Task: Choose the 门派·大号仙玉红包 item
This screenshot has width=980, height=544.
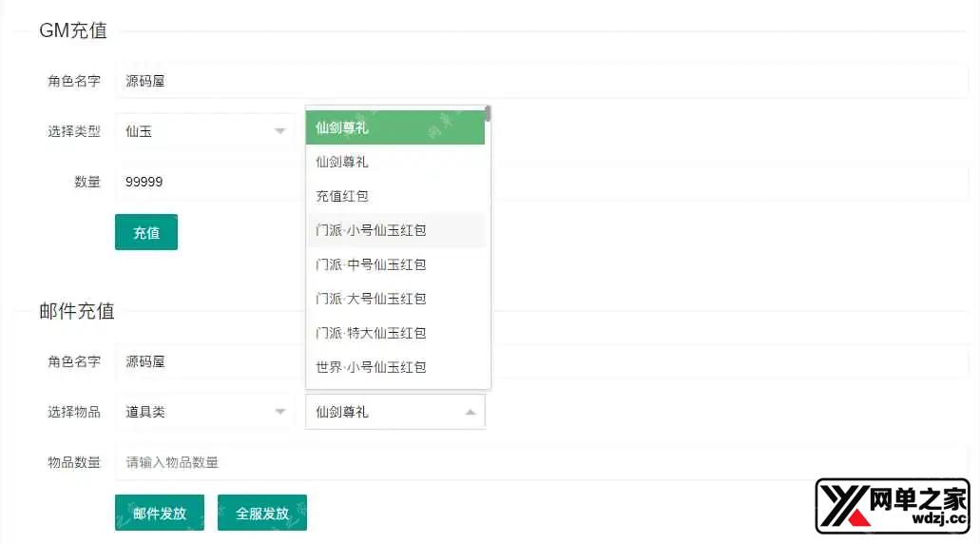Action: point(394,299)
